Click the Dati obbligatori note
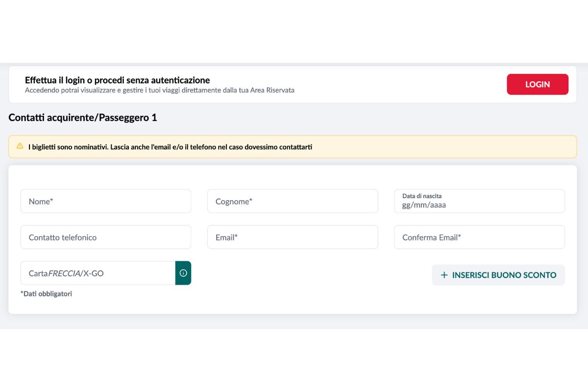Screen dimensions: 588x392 pos(47,294)
